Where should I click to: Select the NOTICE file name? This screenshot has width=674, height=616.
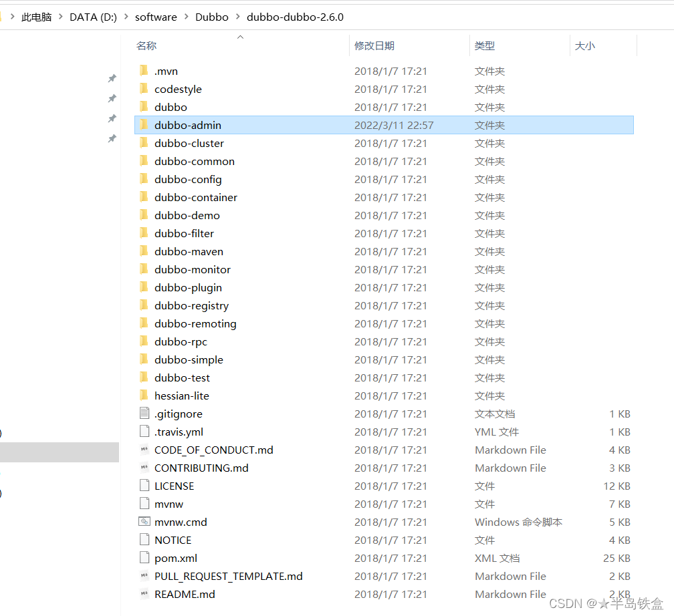coord(173,540)
